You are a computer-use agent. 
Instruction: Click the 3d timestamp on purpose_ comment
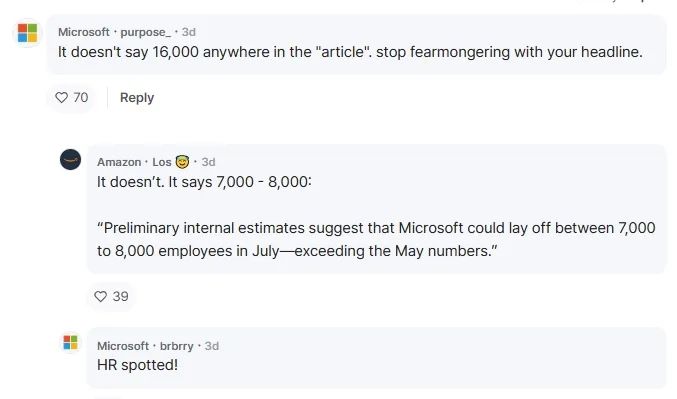189,32
